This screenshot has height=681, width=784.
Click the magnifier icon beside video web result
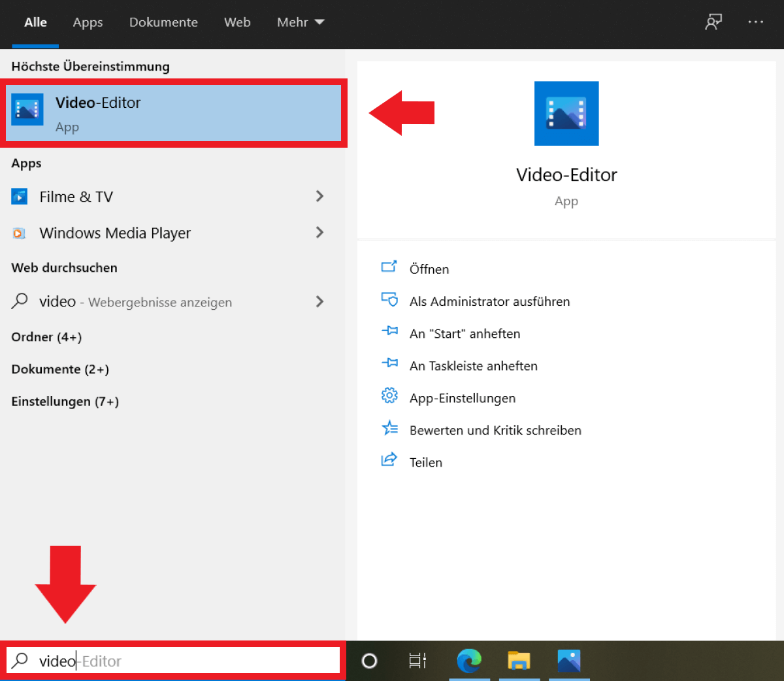[x=20, y=301]
